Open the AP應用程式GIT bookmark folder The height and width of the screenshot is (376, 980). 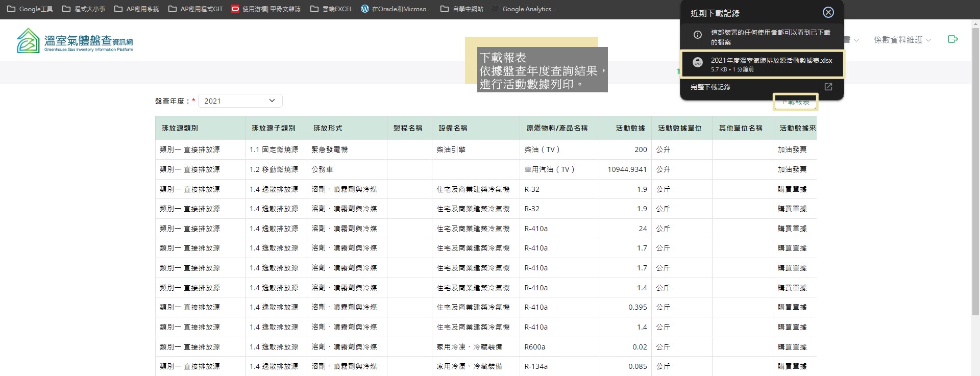(x=195, y=9)
